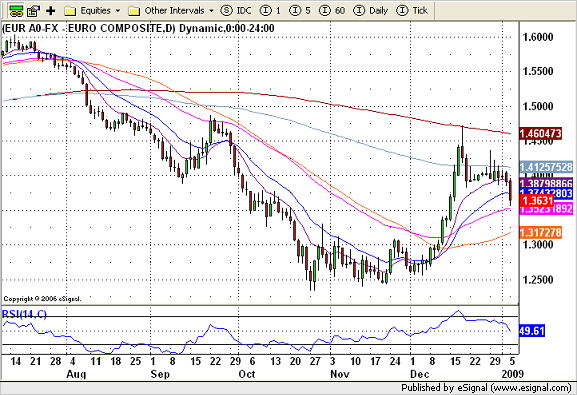The width and height of the screenshot is (577, 395).
Task: Click the Dec month label
Action: point(420,374)
